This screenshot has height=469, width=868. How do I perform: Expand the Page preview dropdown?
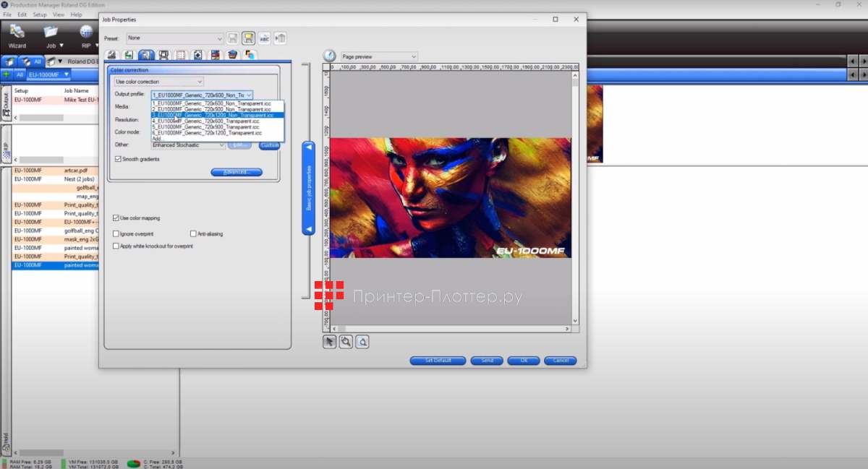(x=379, y=56)
